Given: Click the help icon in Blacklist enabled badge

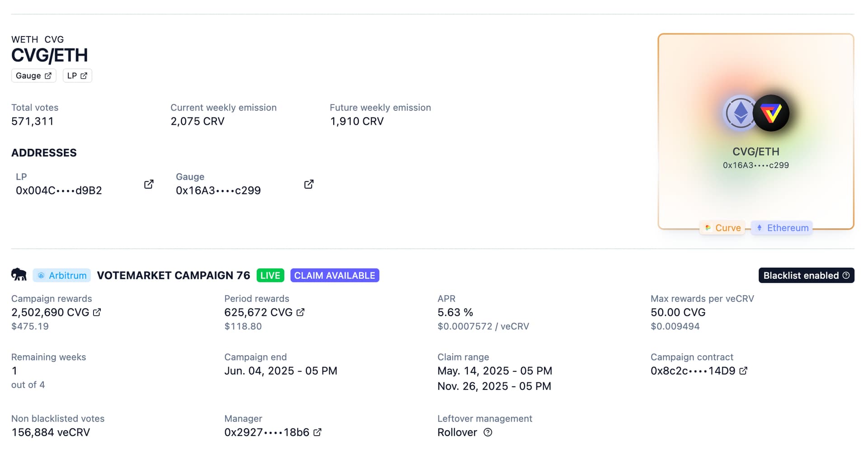Looking at the screenshot, I should pos(846,275).
